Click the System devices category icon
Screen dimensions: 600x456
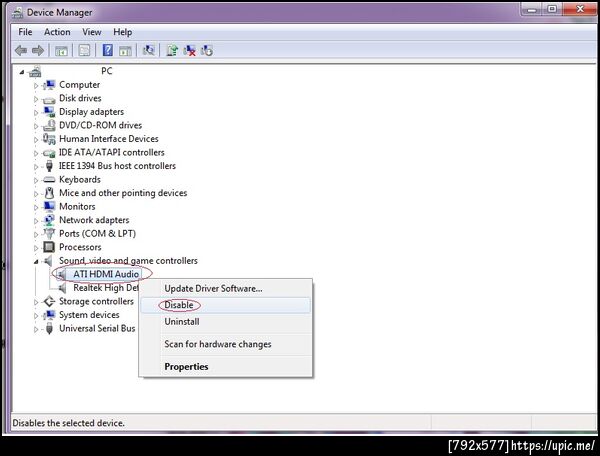[x=49, y=315]
